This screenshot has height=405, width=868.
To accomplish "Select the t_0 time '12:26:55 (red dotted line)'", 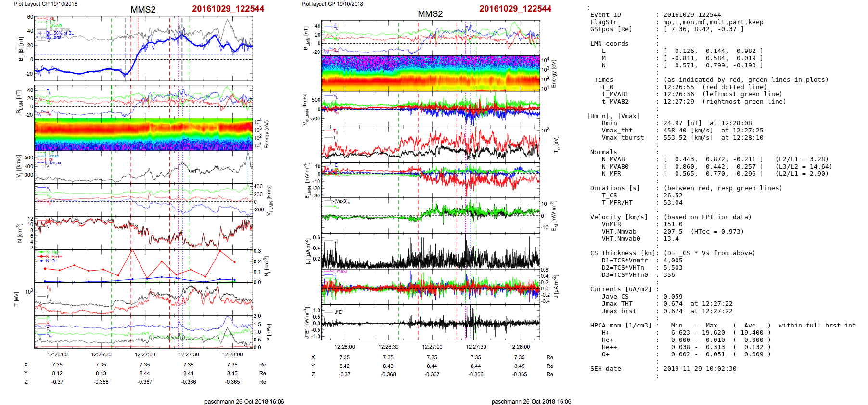I will tap(715, 87).
